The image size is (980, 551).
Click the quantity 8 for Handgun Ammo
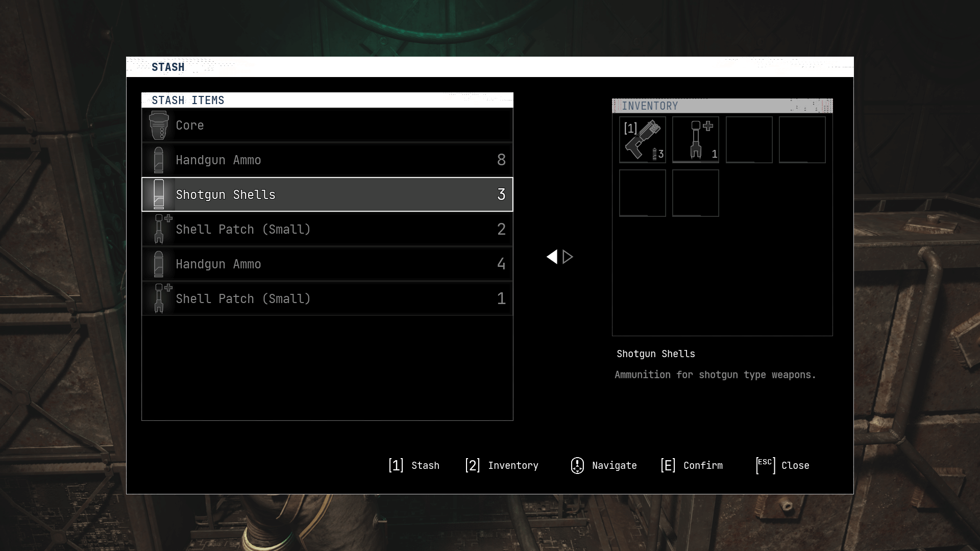[x=501, y=160]
